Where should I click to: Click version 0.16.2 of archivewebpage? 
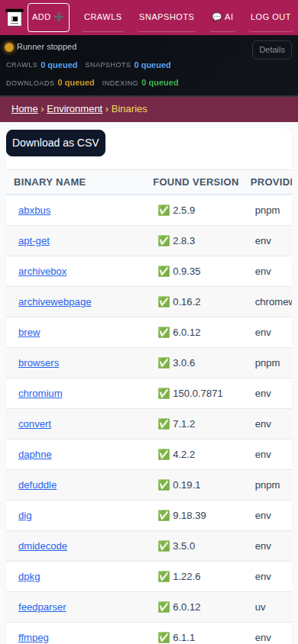[x=186, y=302]
